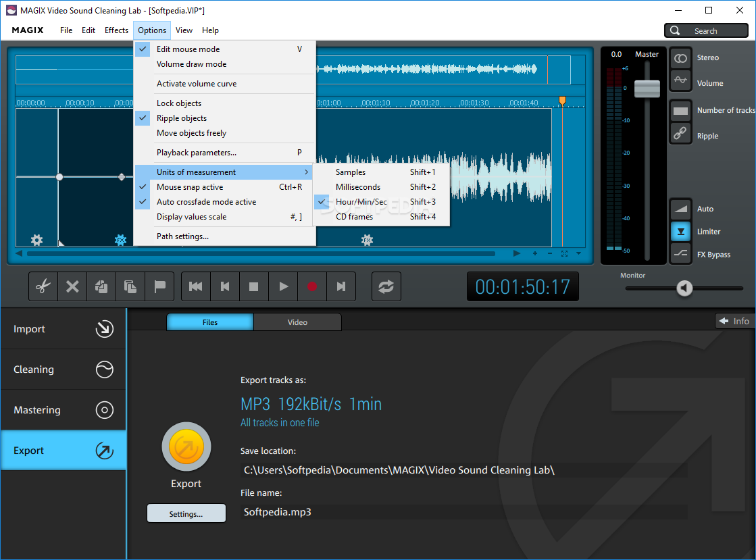
Task: Toggle the Stereo icon button
Action: pyautogui.click(x=680, y=58)
